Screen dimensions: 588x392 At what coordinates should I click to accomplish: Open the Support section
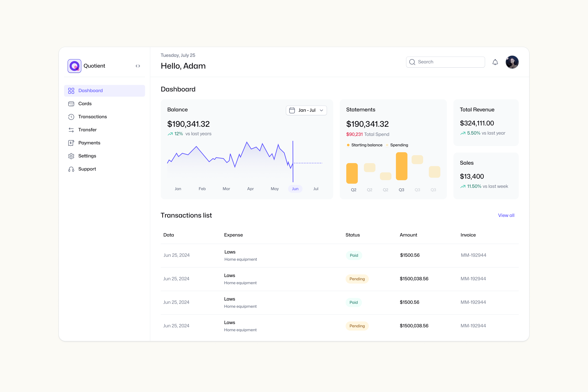[x=105, y=169]
